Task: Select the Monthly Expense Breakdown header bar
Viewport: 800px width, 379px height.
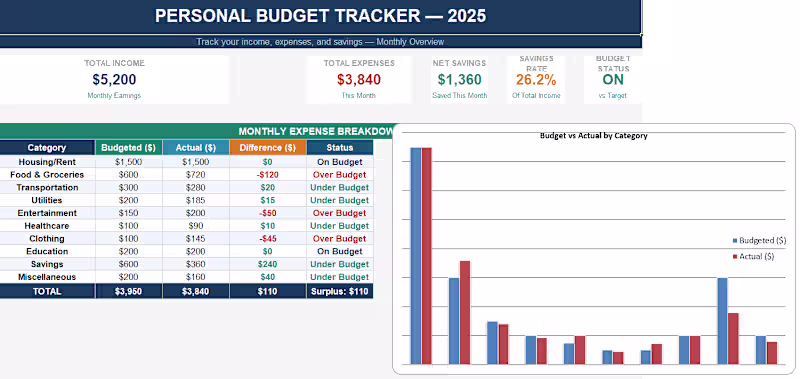Action: (196, 131)
